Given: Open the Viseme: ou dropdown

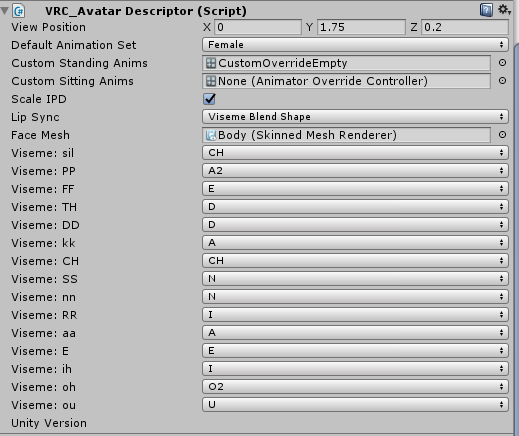Looking at the screenshot, I should tap(355, 405).
